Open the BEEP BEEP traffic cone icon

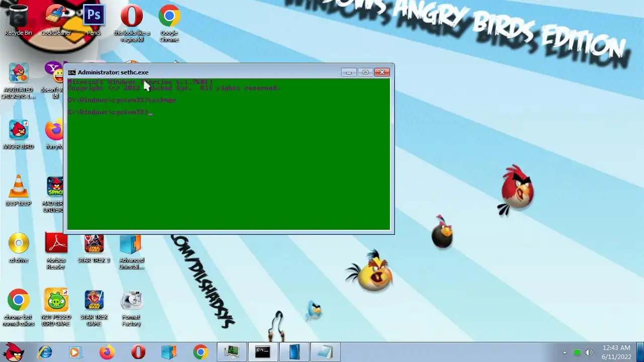[18, 191]
